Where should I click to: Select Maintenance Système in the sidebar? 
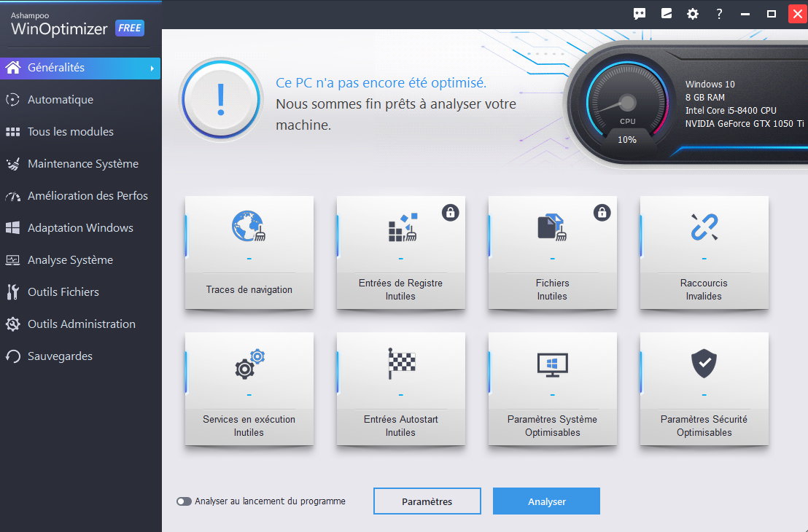click(82, 164)
